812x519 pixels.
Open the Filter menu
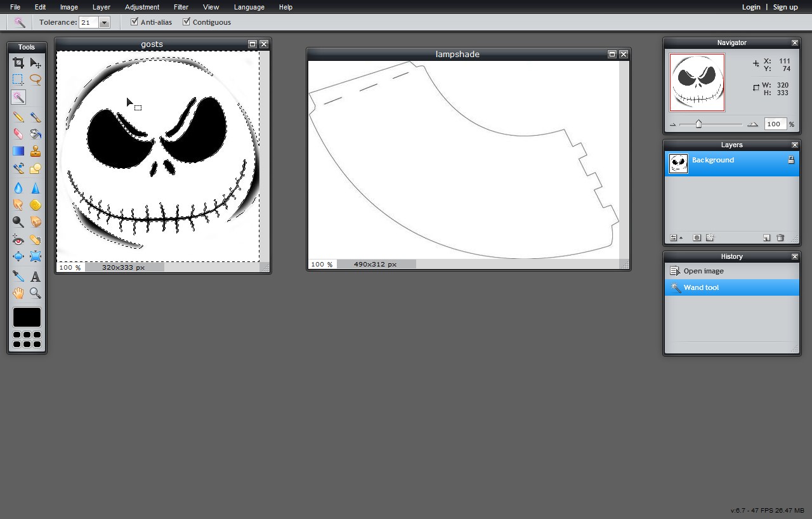pyautogui.click(x=181, y=7)
